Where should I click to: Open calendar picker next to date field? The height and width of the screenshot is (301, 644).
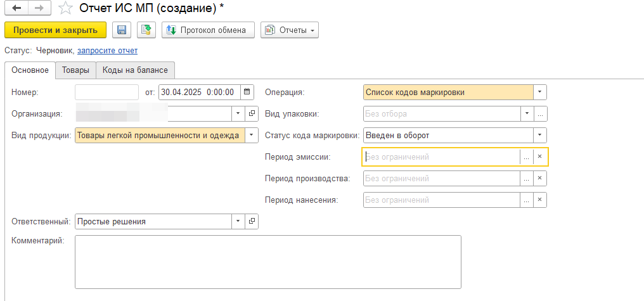247,92
